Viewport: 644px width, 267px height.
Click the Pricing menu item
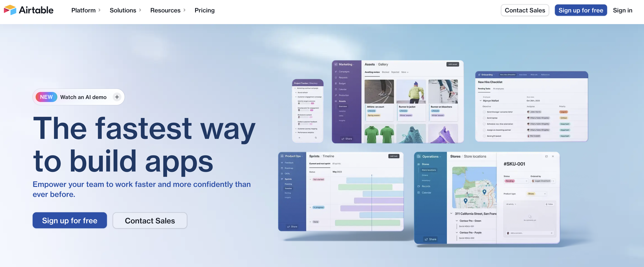205,10
